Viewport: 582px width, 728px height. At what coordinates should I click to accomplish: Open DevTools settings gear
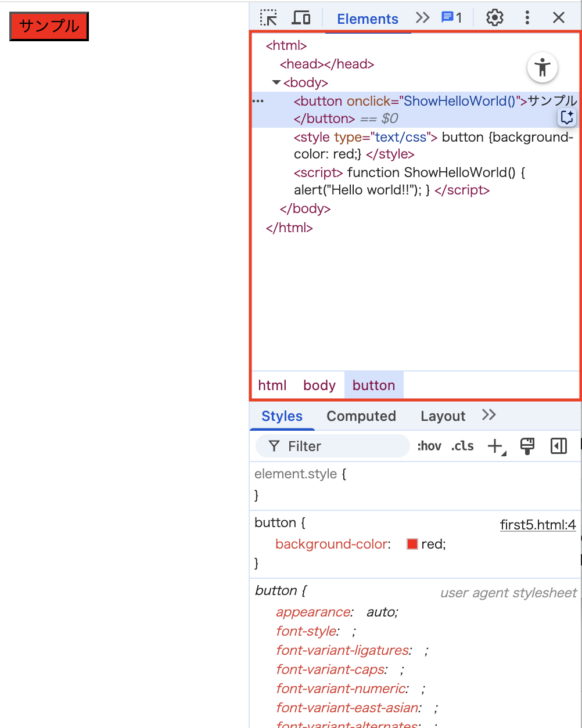coord(494,17)
